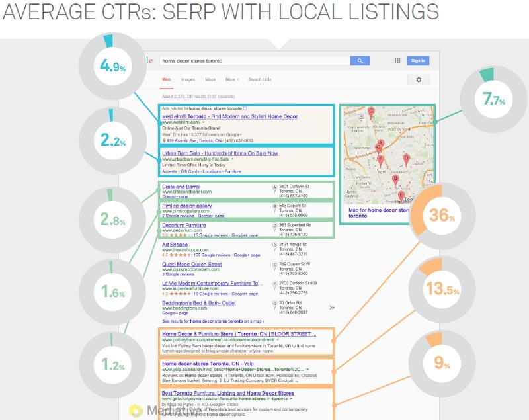Expand the arrow beside www.westelm.com URL
The width and height of the screenshot is (529, 420).
pyautogui.click(x=204, y=122)
